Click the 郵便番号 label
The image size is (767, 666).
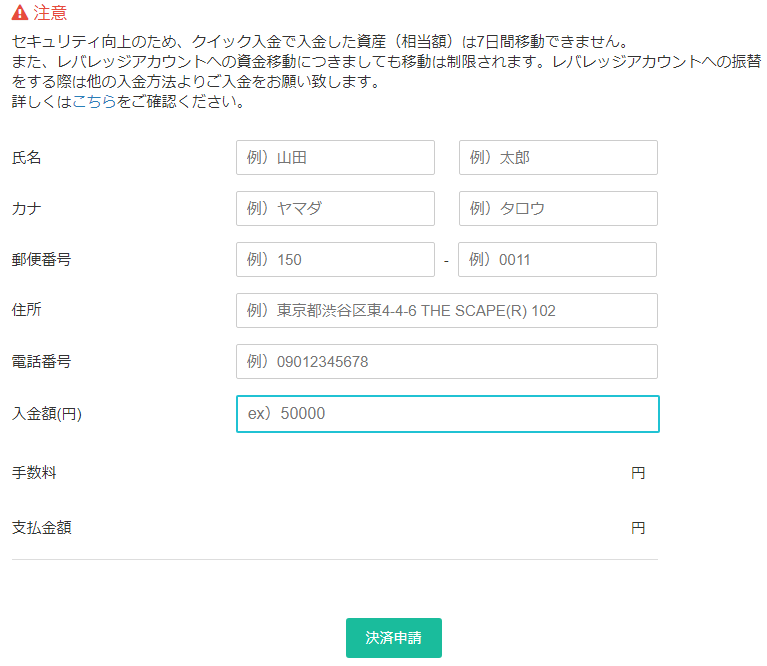[x=42, y=259]
